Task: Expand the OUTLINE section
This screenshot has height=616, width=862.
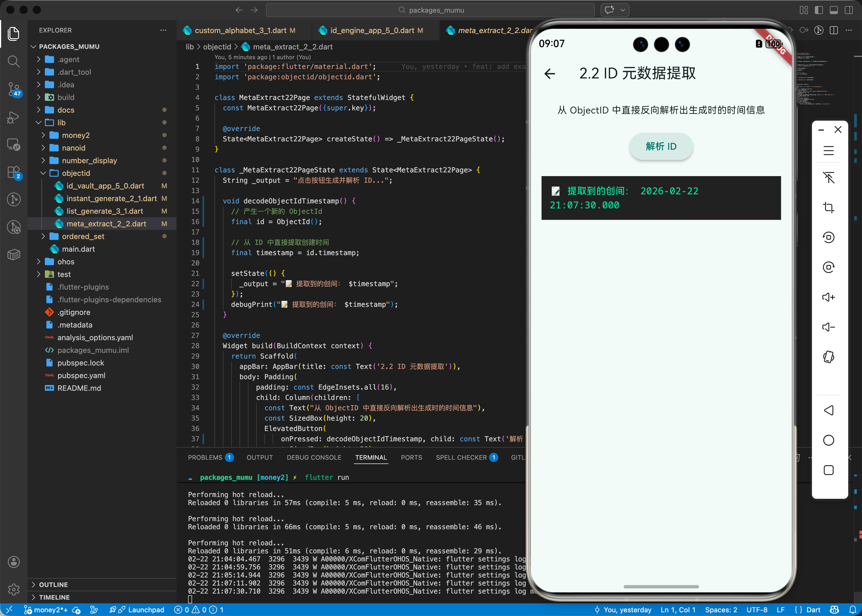Action: click(53, 584)
